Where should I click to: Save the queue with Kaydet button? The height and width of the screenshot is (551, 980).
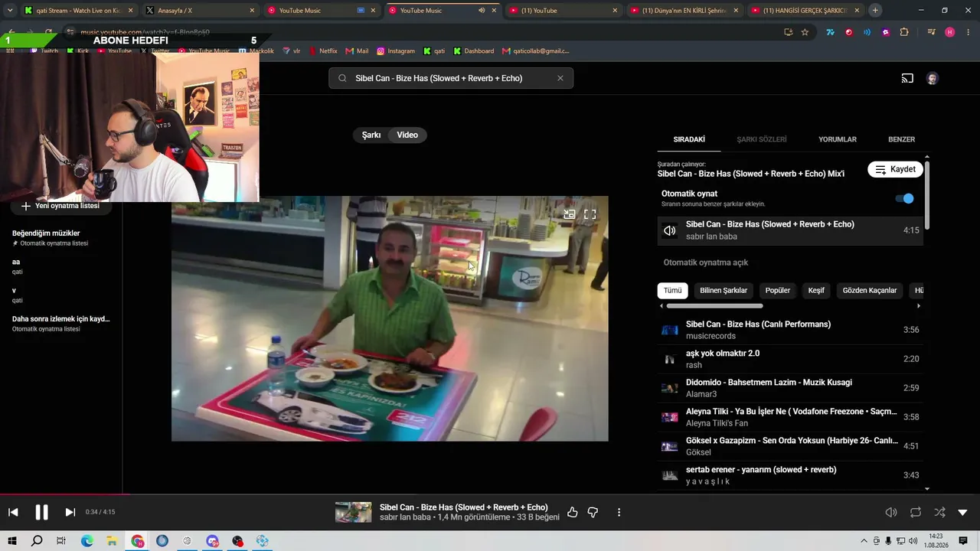point(895,169)
